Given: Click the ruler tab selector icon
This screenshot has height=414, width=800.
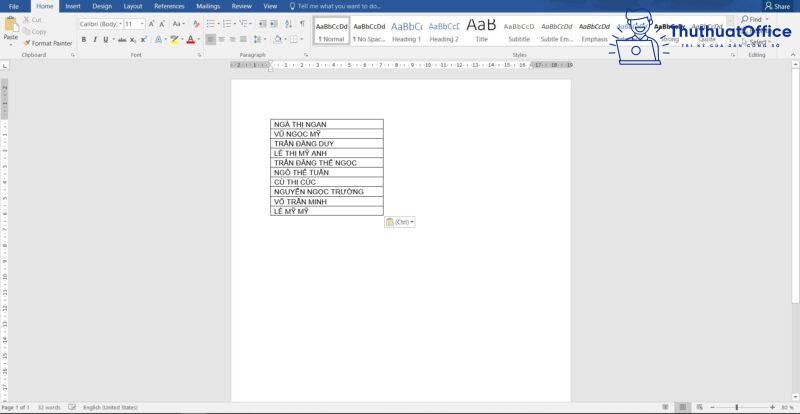Looking at the screenshot, I should [5, 65].
